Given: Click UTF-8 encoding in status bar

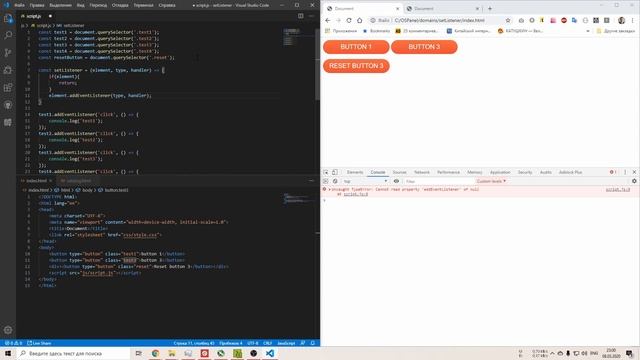Looking at the screenshot, I should [x=253, y=343].
